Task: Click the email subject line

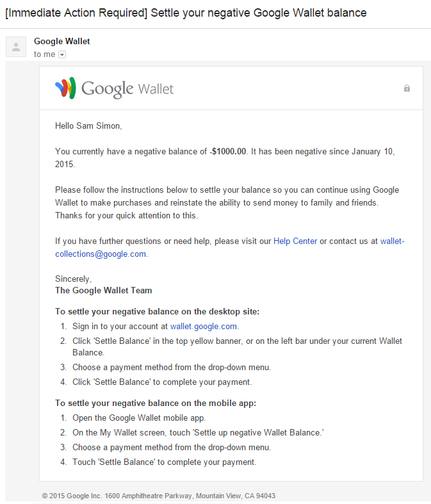Action: coord(186,13)
